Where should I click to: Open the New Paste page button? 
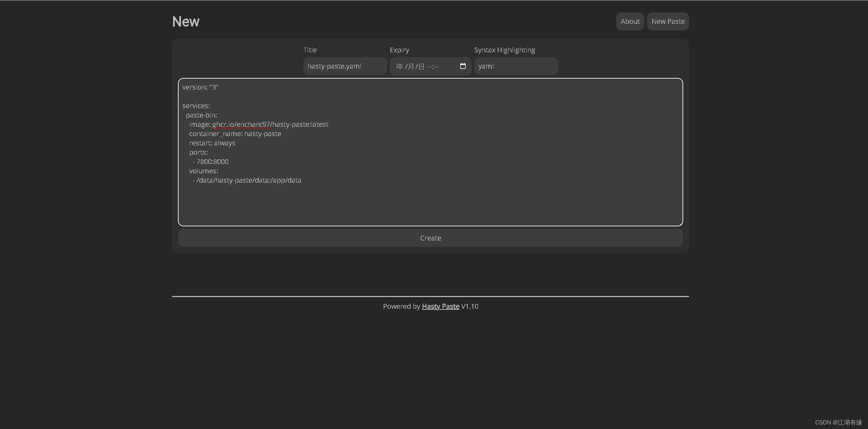click(668, 21)
